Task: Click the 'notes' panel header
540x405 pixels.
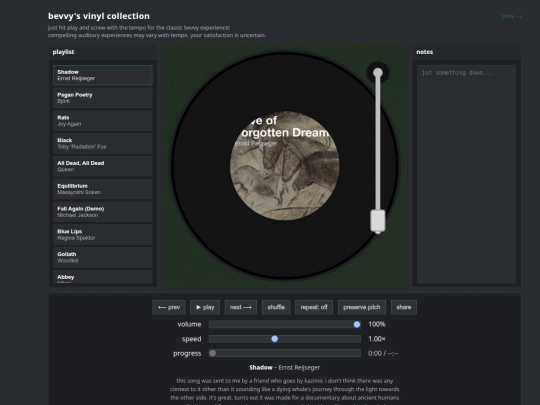Action: (425, 52)
